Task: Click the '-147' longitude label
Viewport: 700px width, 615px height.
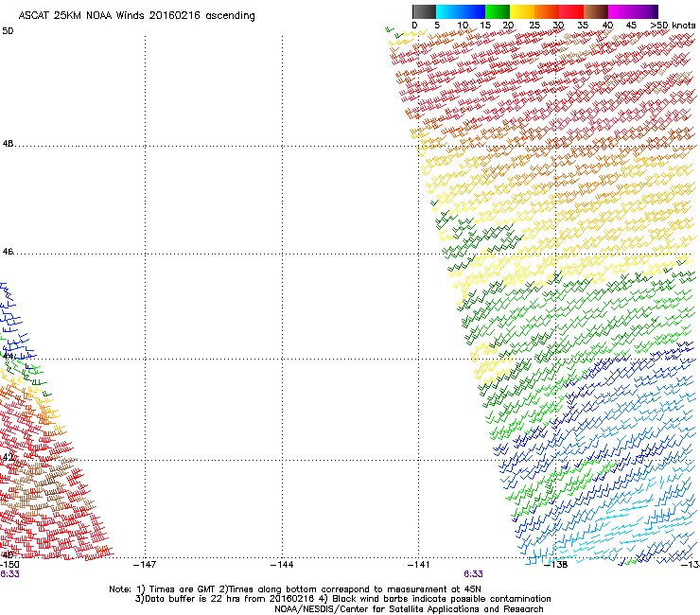Action: click(x=145, y=565)
